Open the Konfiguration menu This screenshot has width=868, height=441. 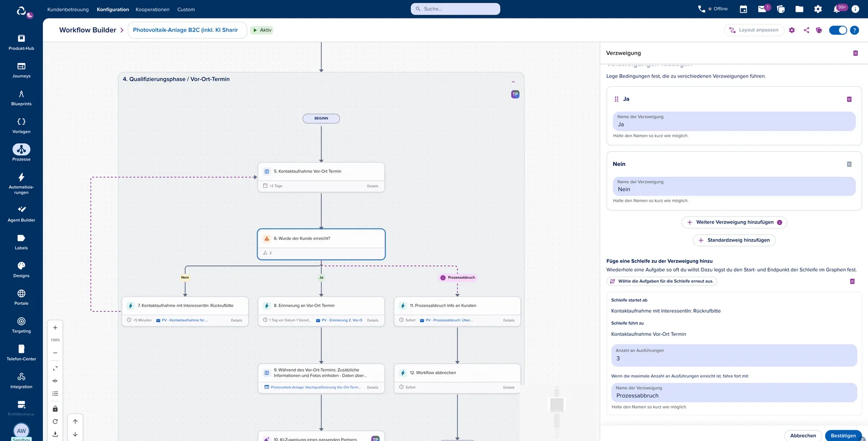point(113,9)
